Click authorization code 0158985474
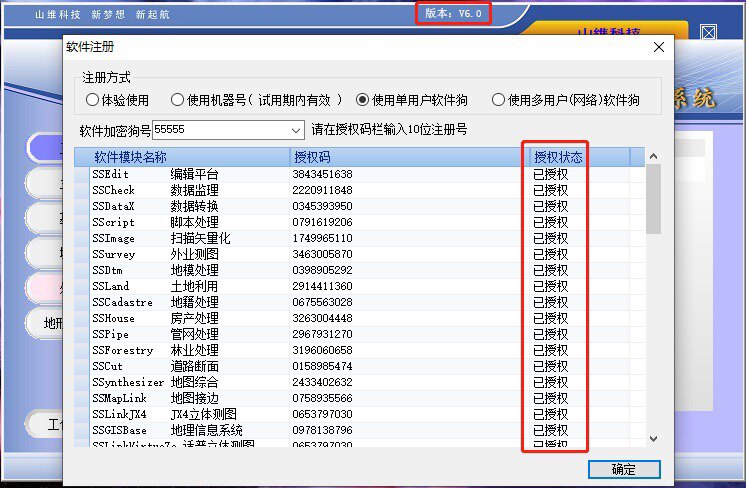The height and width of the screenshot is (488, 746). pos(323,366)
